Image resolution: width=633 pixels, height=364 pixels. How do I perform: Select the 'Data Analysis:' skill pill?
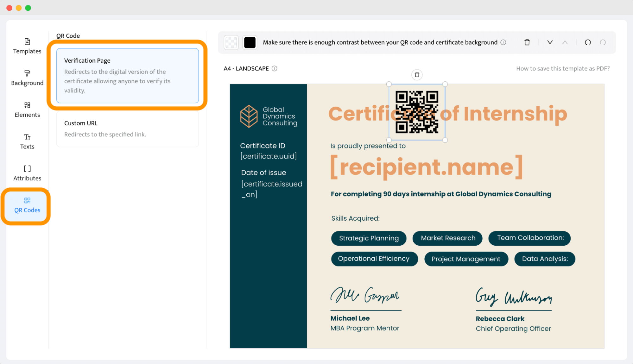pyautogui.click(x=545, y=259)
